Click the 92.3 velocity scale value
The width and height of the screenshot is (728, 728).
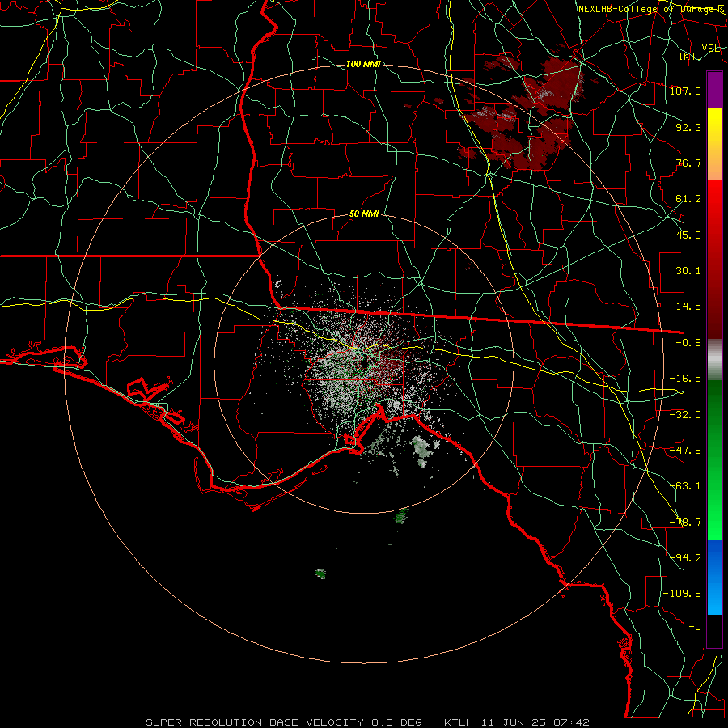pyautogui.click(x=688, y=127)
